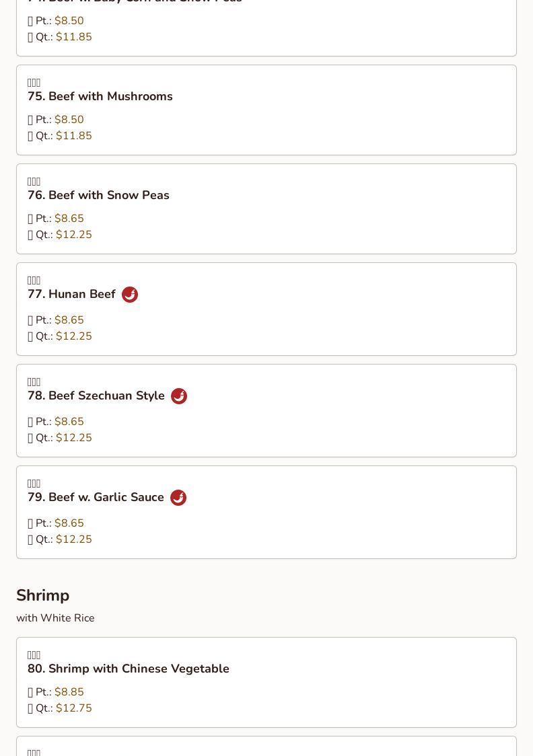Choose the $8.65 pint of Beef with Snow Peas
Screen dimensions: 533x756
point(69,219)
